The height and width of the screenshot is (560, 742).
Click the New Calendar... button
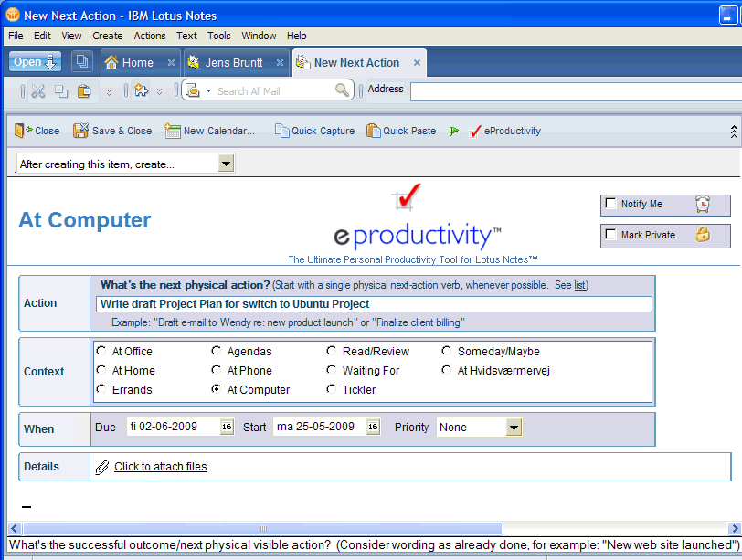[209, 131]
